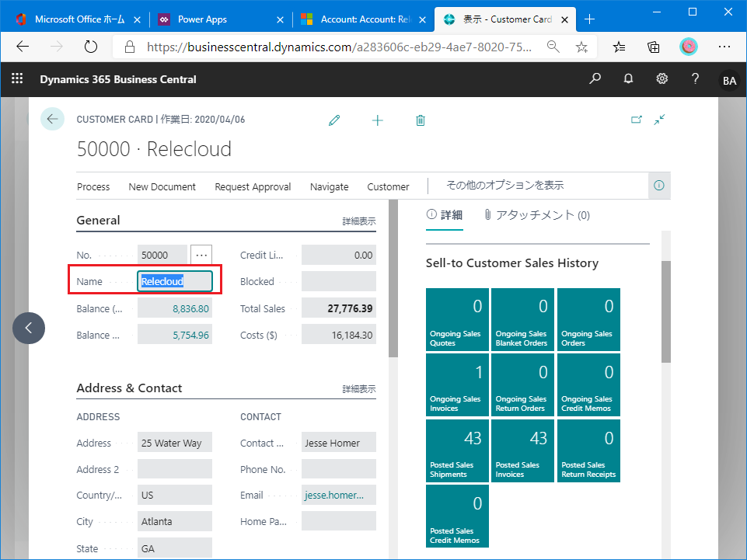The width and height of the screenshot is (747, 560).
Task: Open browser profile donut avatar
Action: point(689,47)
